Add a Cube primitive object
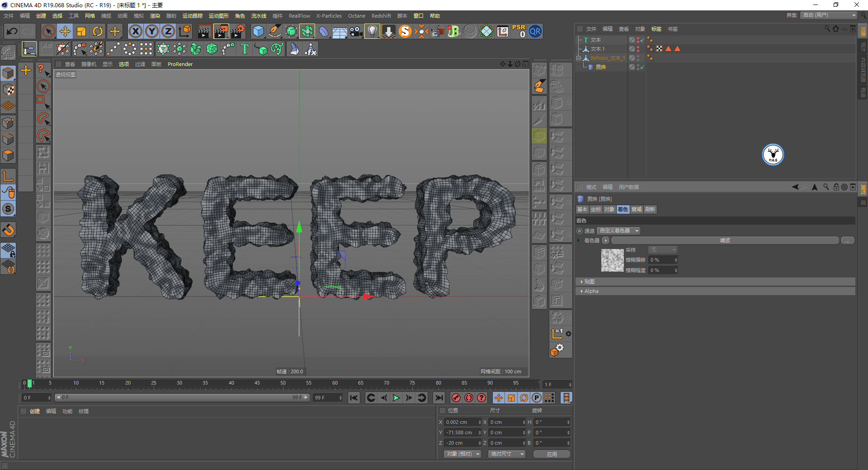This screenshot has height=470, width=868. [x=258, y=31]
